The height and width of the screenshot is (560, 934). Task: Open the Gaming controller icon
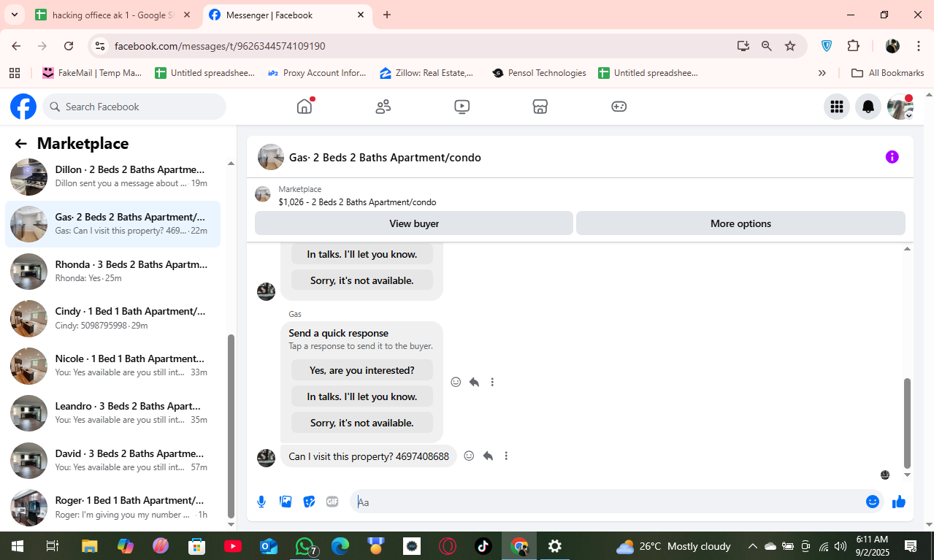pyautogui.click(x=619, y=107)
